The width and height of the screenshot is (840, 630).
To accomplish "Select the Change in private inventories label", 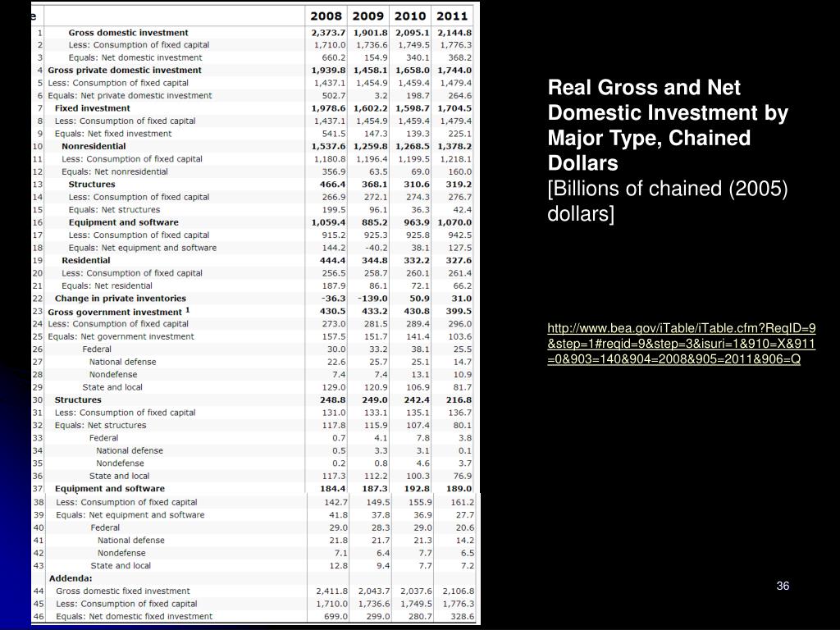I will click(120, 299).
